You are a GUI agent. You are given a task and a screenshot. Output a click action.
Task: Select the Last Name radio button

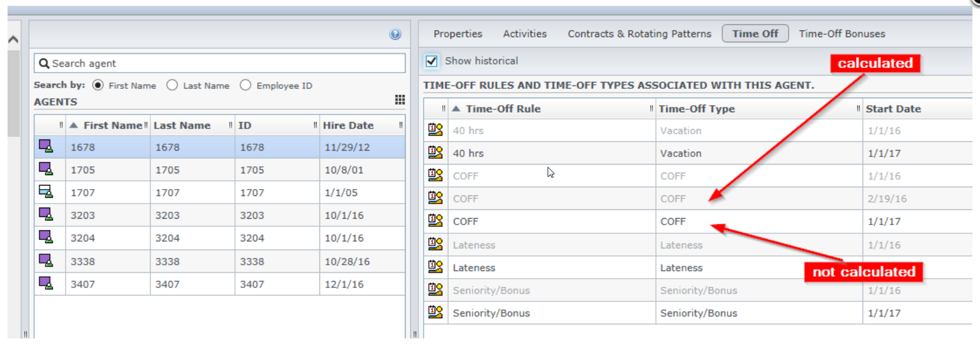click(x=172, y=85)
